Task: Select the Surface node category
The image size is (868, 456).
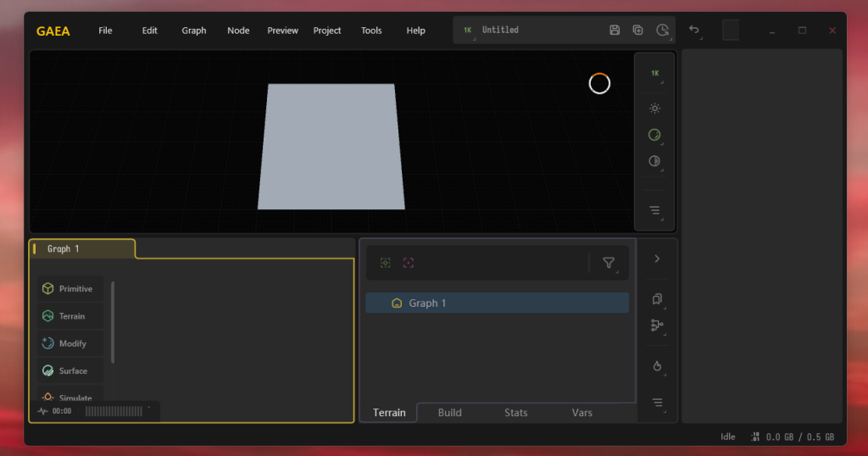Action: pos(70,371)
